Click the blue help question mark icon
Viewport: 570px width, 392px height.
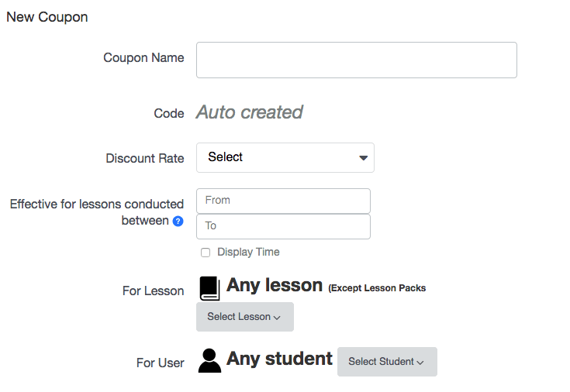[x=178, y=221]
